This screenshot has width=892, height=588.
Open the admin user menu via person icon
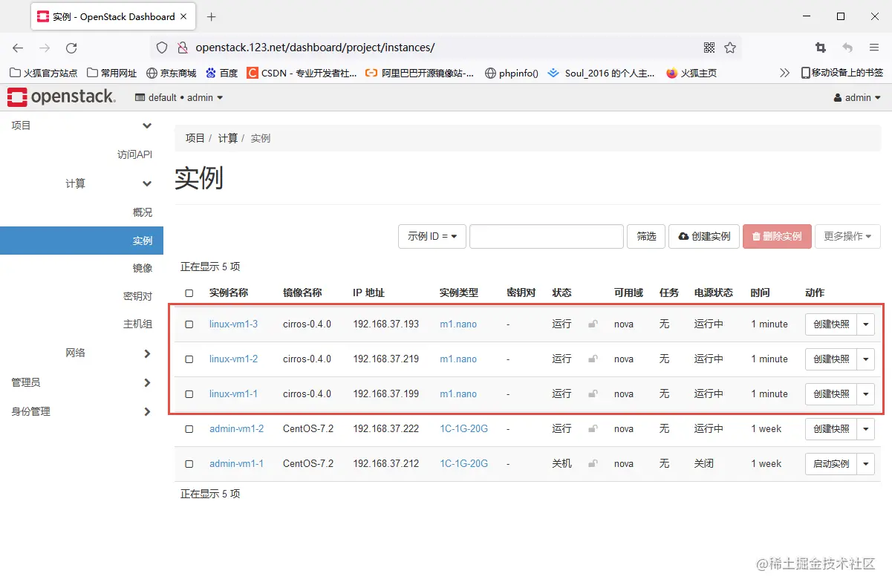838,97
